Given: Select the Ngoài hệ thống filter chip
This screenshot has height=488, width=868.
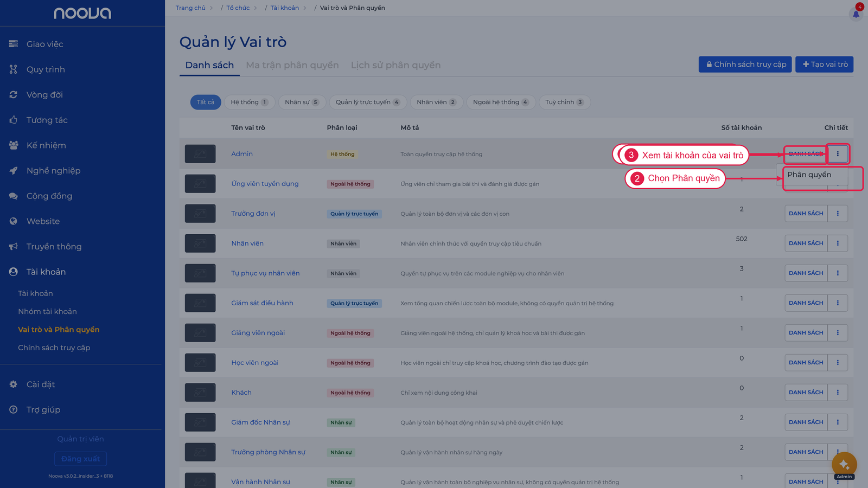Looking at the screenshot, I should [501, 102].
